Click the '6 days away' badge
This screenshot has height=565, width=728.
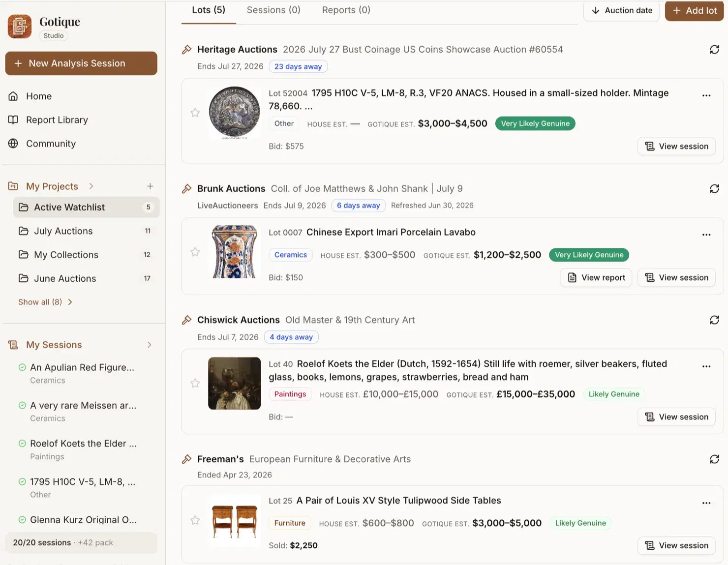click(x=359, y=206)
